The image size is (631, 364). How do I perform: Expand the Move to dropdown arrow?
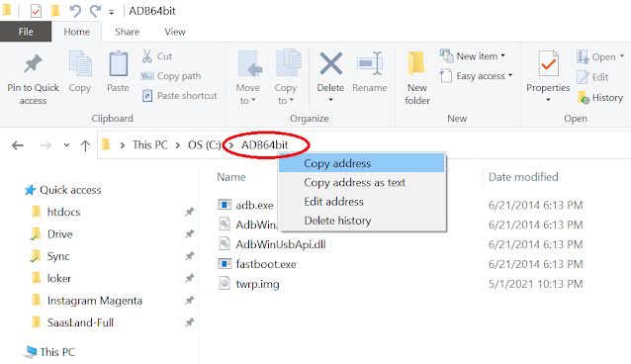[253, 100]
